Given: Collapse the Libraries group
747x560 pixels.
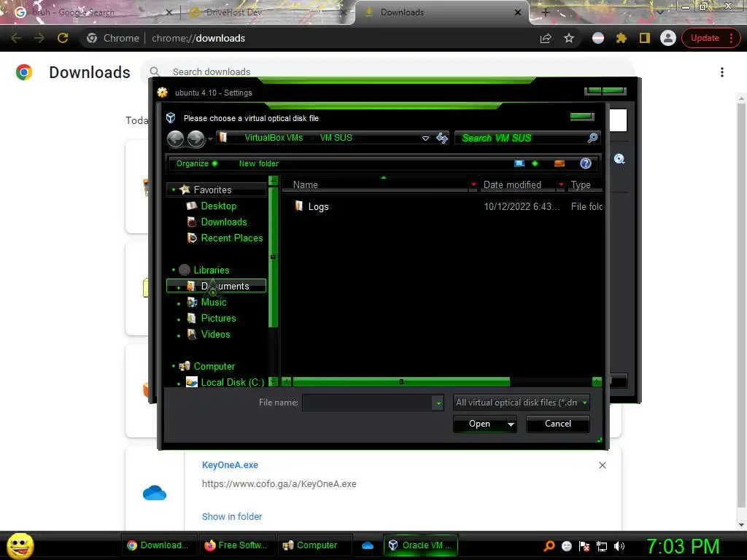Looking at the screenshot, I should (174, 270).
